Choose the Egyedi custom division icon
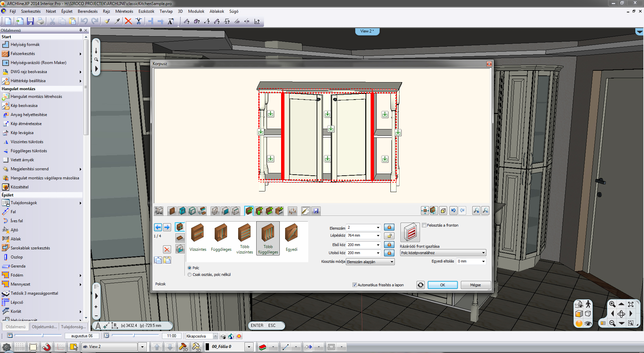This screenshot has width=644, height=353. (x=291, y=238)
